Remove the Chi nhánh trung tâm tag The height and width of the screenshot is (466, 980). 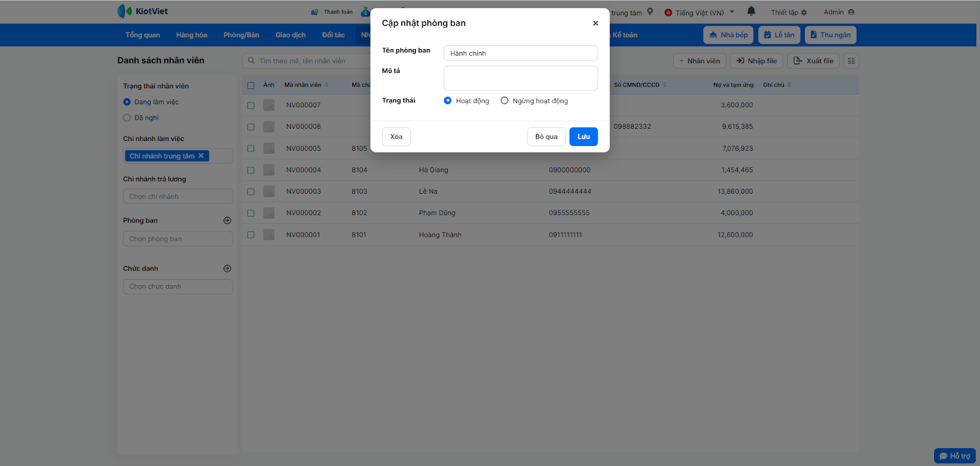[x=201, y=156]
